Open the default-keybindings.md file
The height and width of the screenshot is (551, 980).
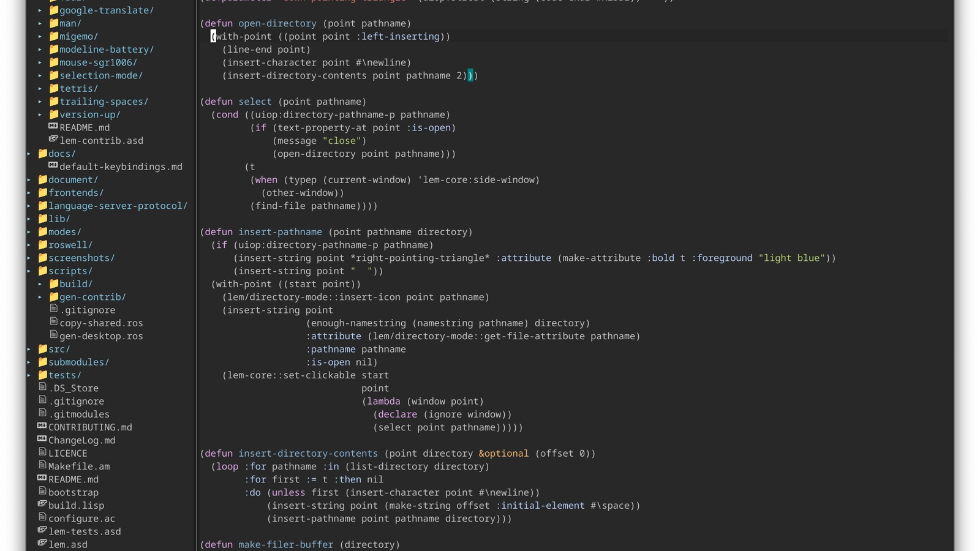tap(121, 166)
